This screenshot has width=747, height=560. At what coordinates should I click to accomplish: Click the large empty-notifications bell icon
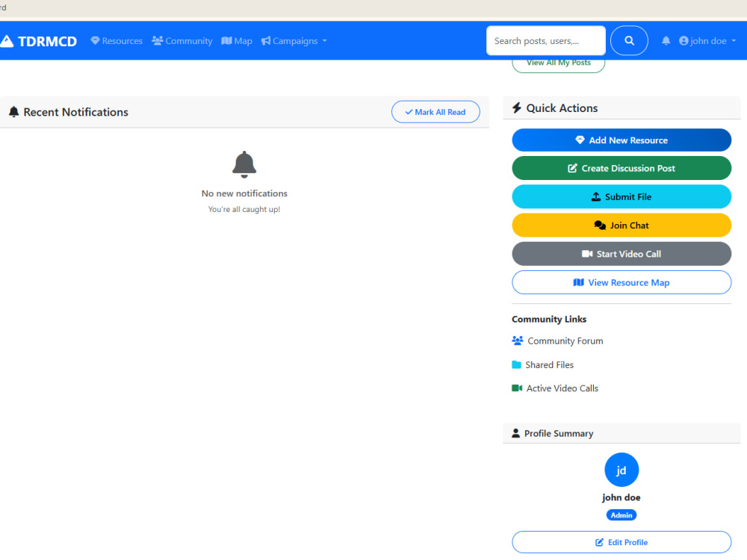244,164
